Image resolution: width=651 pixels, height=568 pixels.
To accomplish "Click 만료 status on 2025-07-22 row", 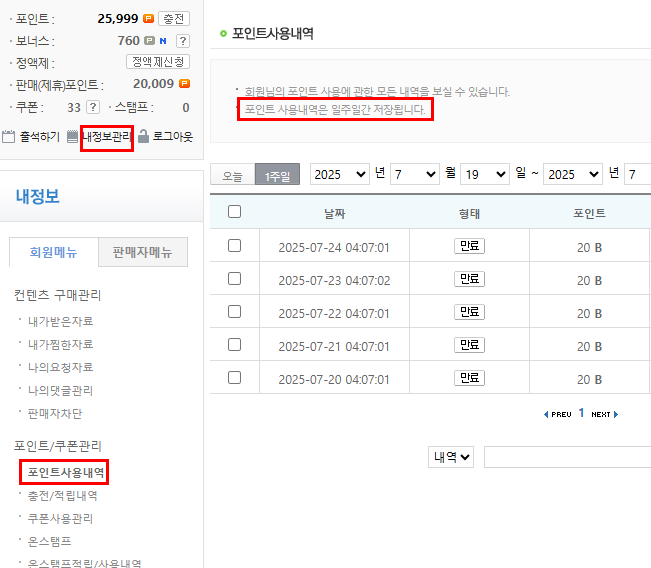I will [470, 312].
